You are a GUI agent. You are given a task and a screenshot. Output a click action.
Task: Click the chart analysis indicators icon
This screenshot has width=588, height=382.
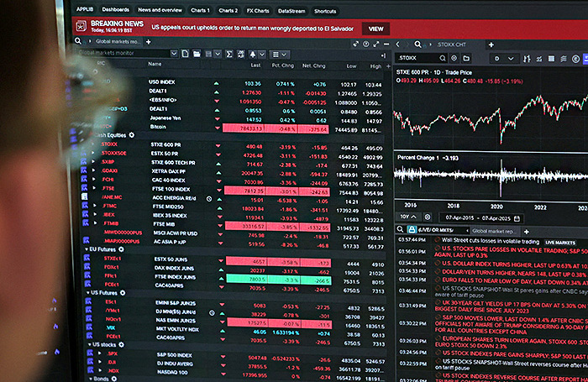coord(539,59)
